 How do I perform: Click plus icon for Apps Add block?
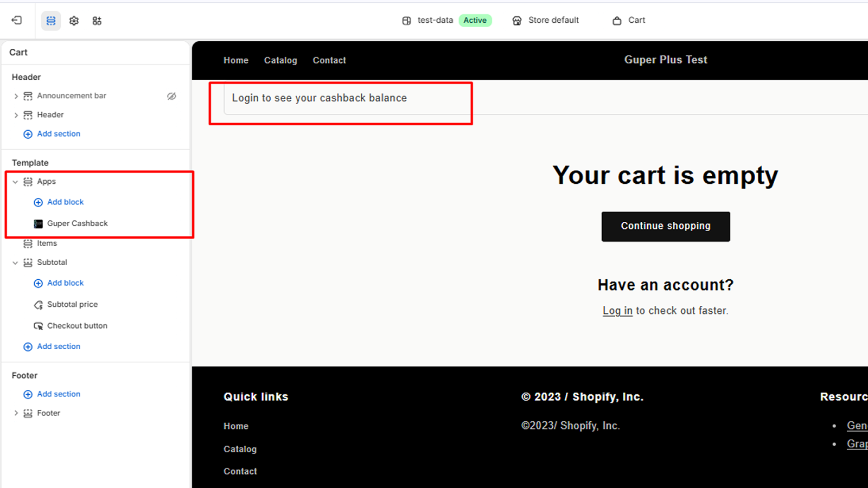pos(38,202)
